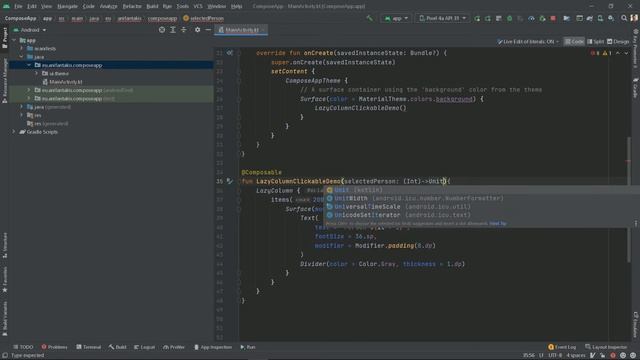Open the App Inspection tool window
Screen dimensions: 640x360
click(x=213, y=347)
